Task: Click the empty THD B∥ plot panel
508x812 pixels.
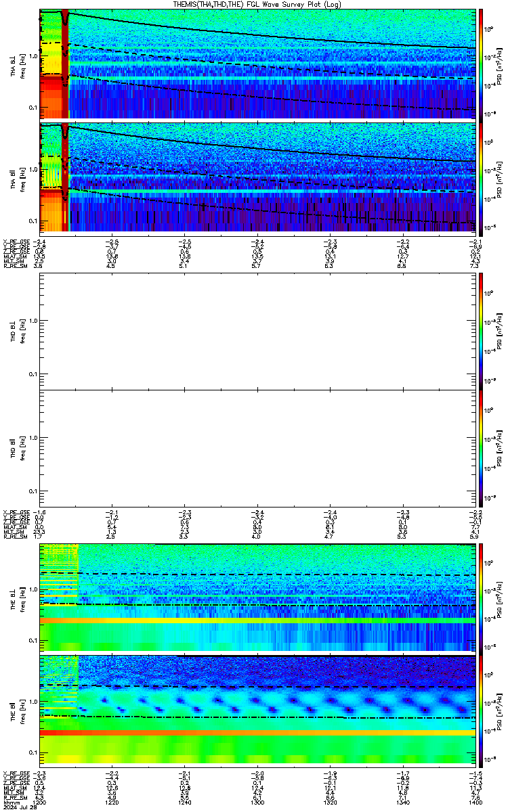Action: click(257, 448)
